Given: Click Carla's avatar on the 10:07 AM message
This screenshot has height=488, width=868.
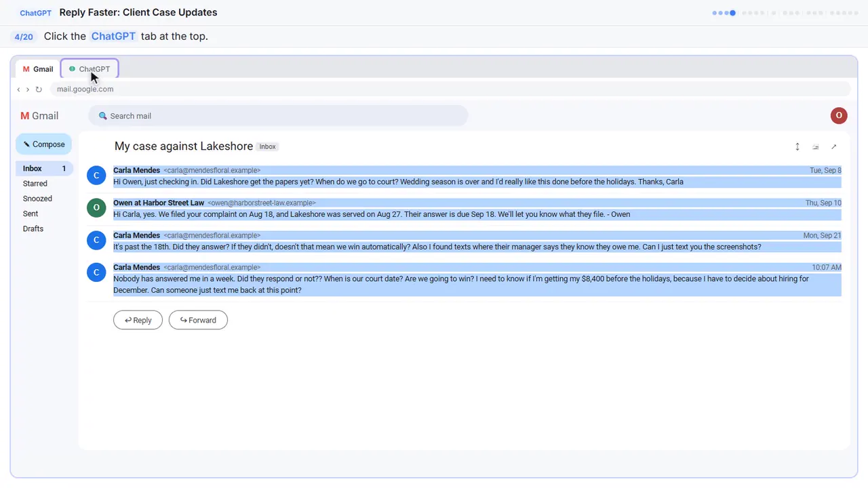Looking at the screenshot, I should tap(96, 272).
